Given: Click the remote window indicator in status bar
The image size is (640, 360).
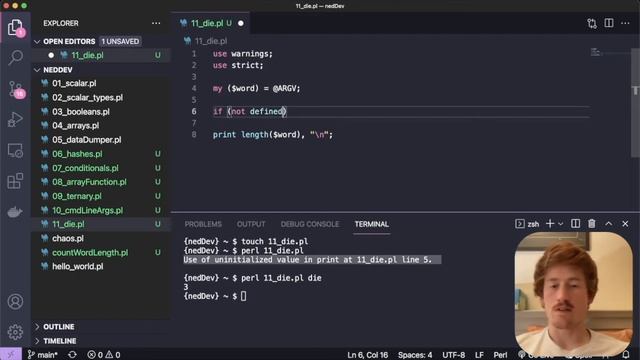Looking at the screenshot, I should [x=11, y=355].
